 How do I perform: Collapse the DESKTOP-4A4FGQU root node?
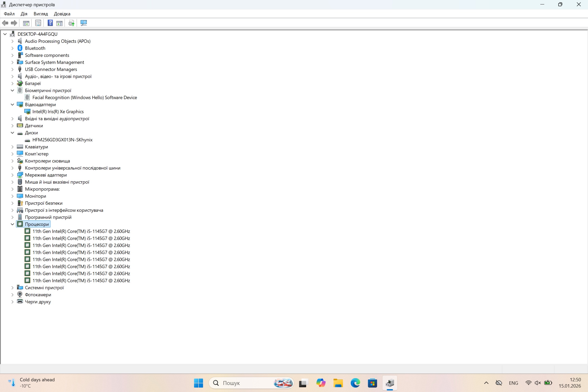[x=5, y=34]
